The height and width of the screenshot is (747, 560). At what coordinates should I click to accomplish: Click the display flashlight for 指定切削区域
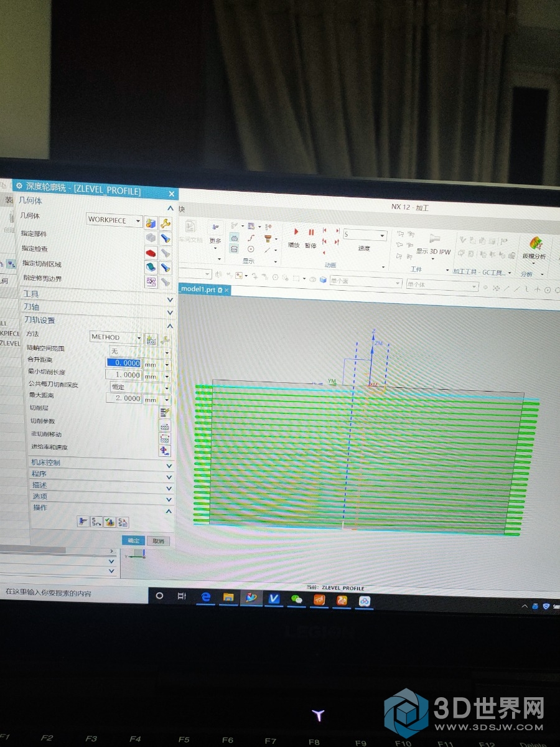(166, 267)
